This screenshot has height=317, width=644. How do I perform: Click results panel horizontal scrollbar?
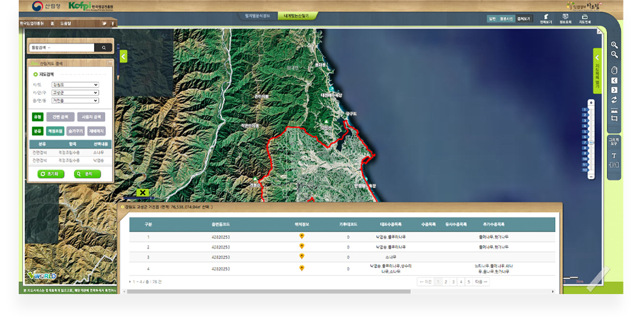tap(269, 292)
